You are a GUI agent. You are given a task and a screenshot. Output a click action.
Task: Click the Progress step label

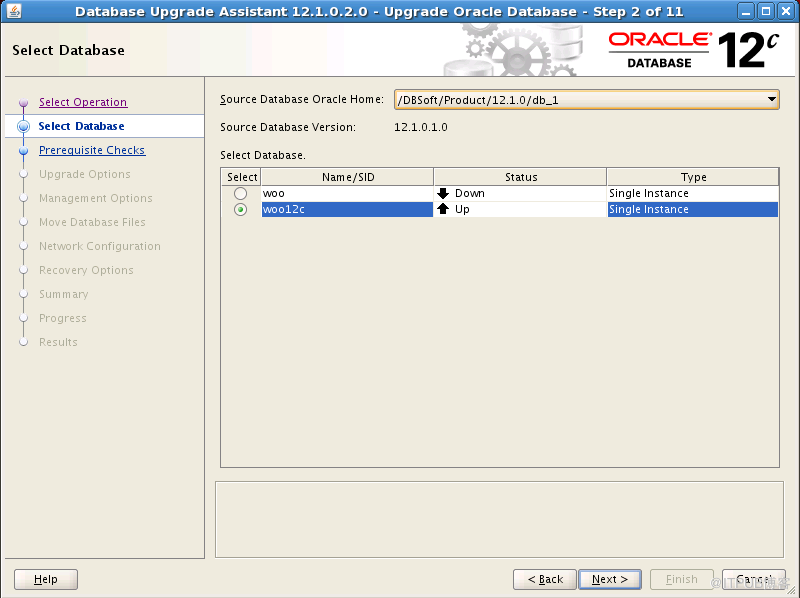click(63, 318)
